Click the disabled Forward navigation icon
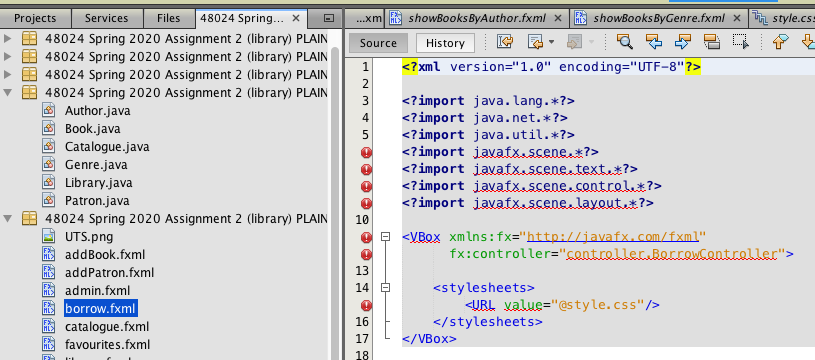 [574, 42]
